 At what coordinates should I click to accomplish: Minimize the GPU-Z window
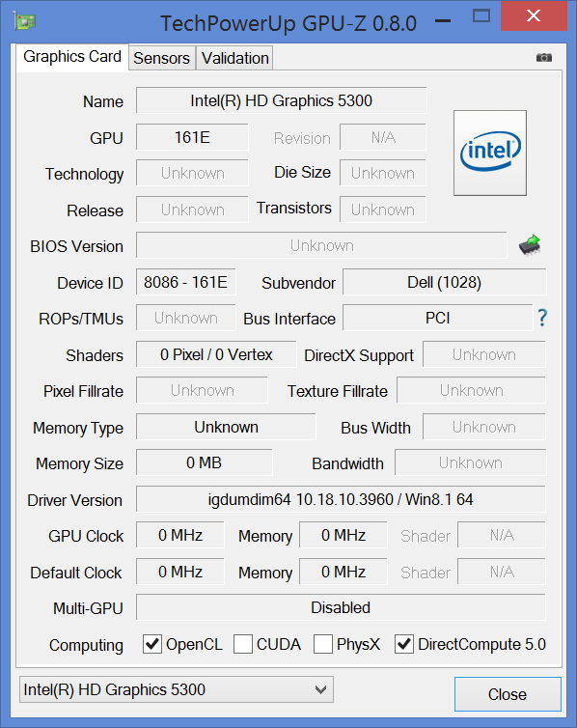[x=443, y=20]
